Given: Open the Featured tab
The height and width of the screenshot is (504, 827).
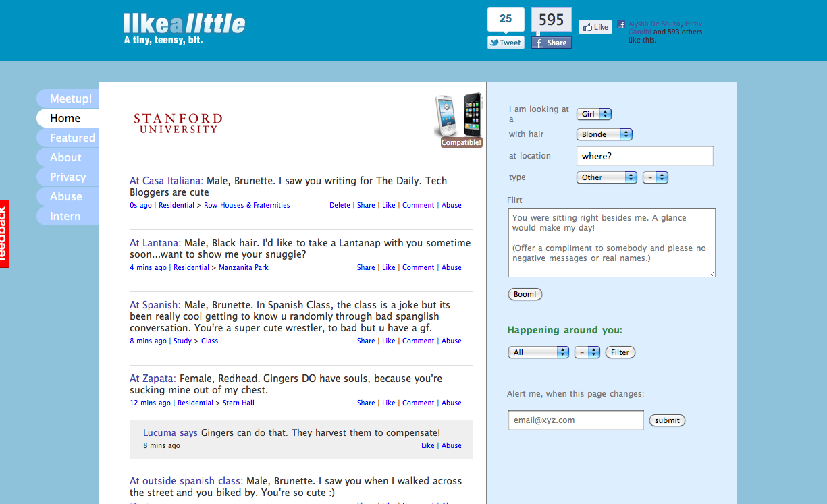Looking at the screenshot, I should tap(68, 138).
